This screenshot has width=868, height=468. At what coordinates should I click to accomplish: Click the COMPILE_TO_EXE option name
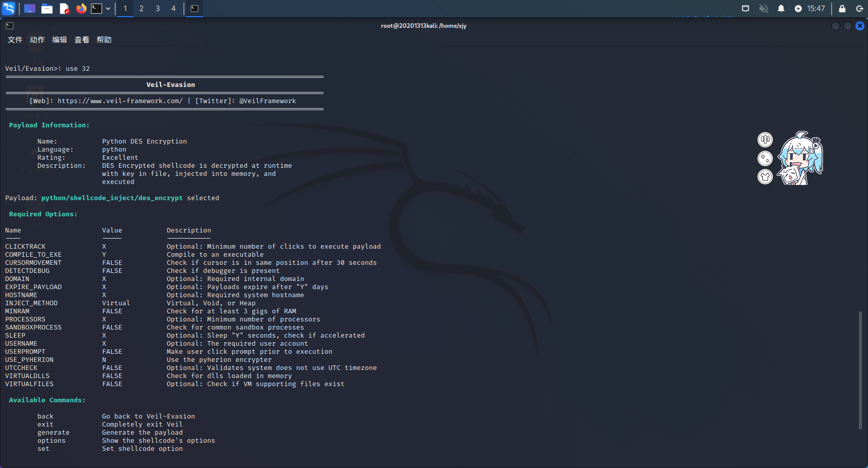(x=33, y=255)
